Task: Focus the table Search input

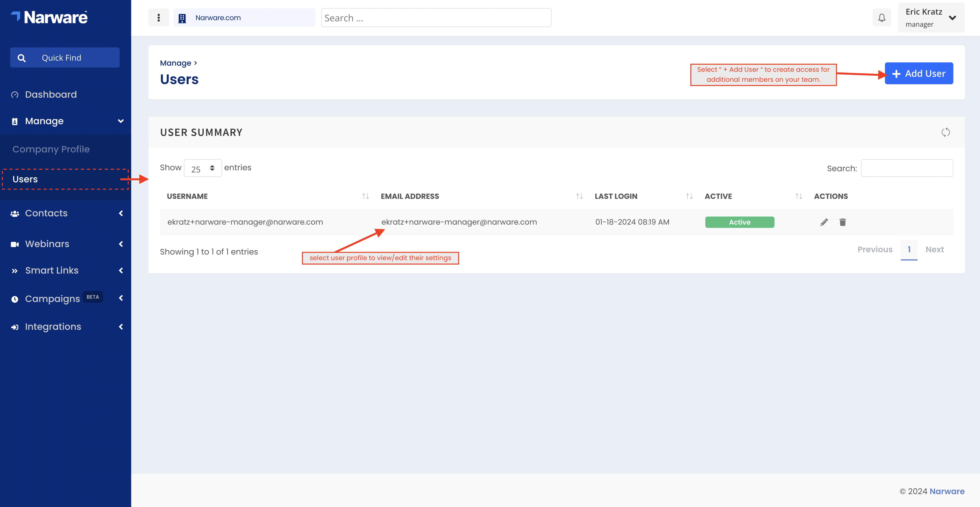Action: click(x=907, y=168)
